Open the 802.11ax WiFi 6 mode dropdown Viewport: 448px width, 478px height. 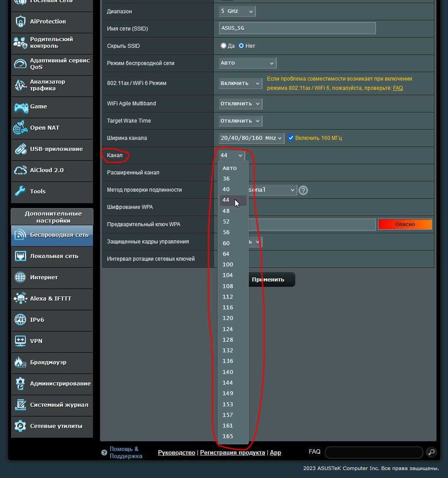pyautogui.click(x=240, y=83)
